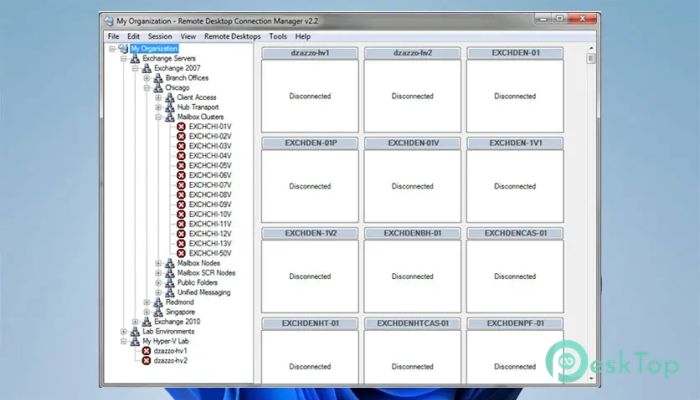The height and width of the screenshot is (400, 700).
Task: Select the dzazzo-hv1 thumbnail
Action: pos(310,90)
